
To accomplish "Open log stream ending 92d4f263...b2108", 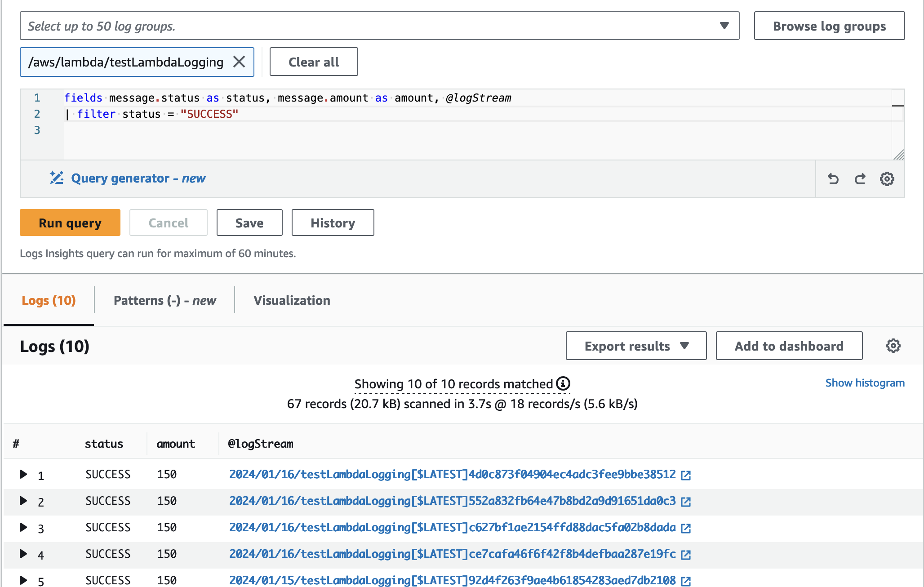I will [452, 580].
